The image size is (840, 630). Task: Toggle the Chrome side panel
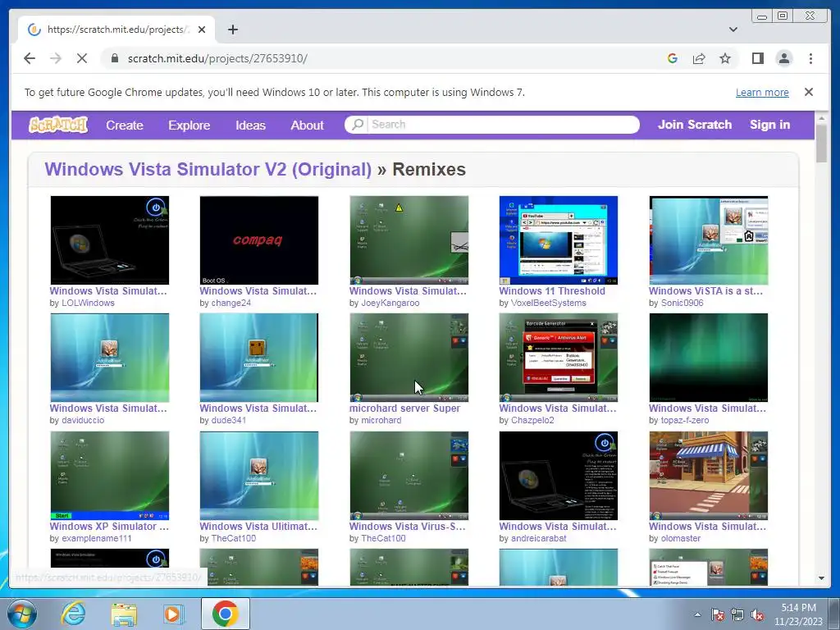coord(757,58)
